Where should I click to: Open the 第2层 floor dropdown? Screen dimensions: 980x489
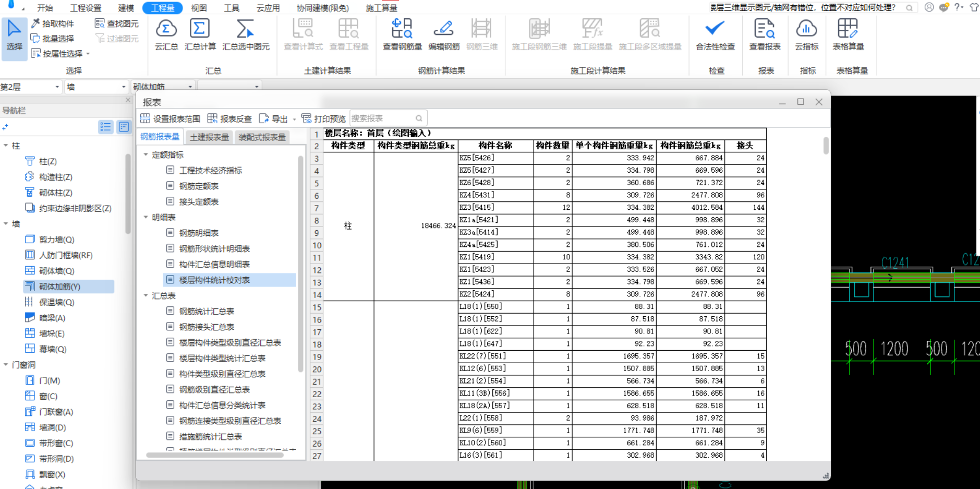coord(31,87)
